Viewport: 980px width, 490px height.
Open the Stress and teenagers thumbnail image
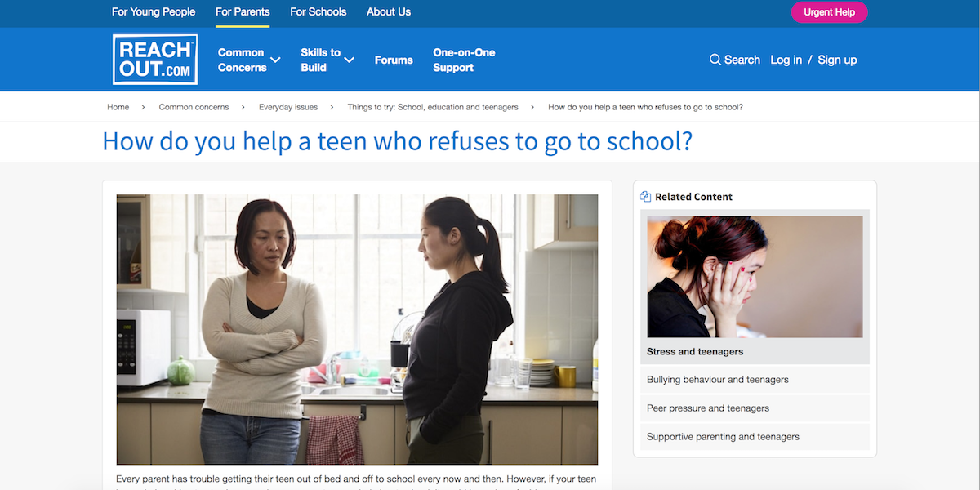[x=755, y=277]
